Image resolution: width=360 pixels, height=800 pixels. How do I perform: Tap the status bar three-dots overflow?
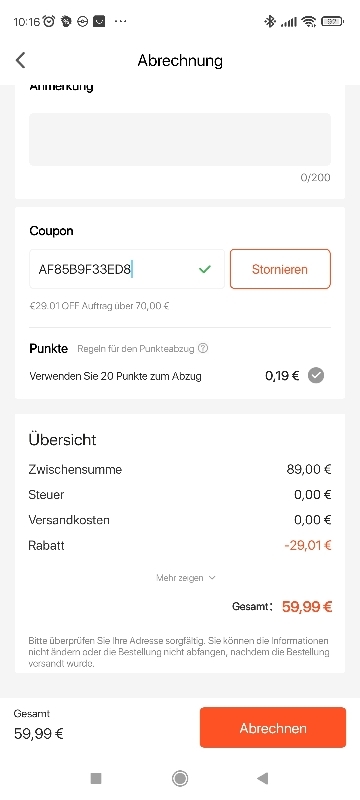(x=120, y=21)
